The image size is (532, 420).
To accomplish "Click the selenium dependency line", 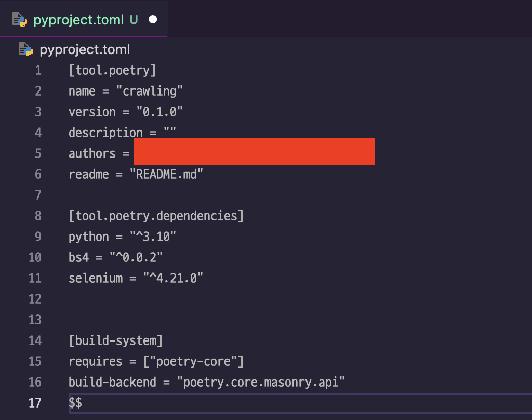I will (136, 278).
